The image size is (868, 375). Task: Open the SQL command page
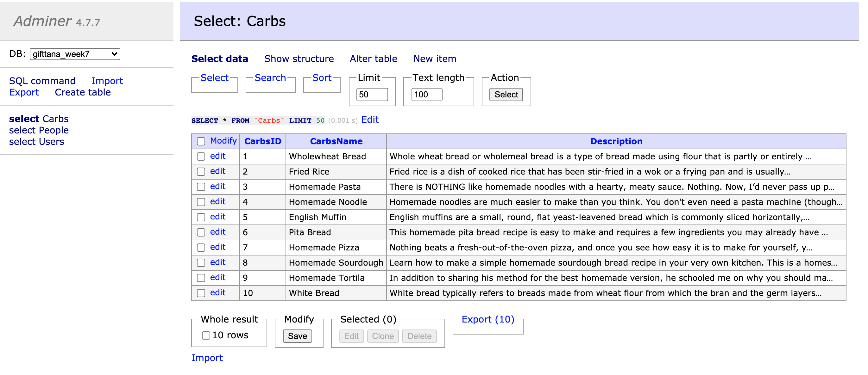click(42, 80)
